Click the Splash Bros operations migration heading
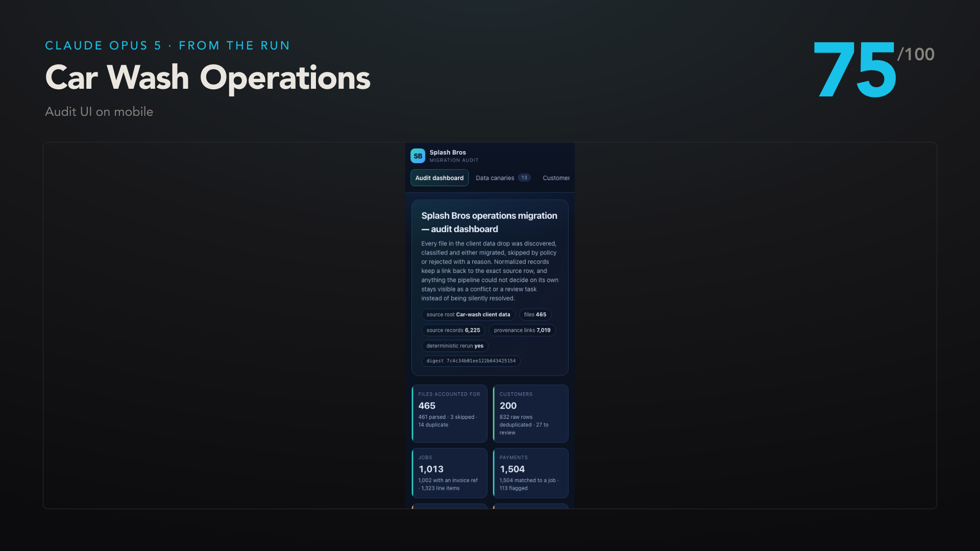This screenshot has width=980, height=551. 489,222
